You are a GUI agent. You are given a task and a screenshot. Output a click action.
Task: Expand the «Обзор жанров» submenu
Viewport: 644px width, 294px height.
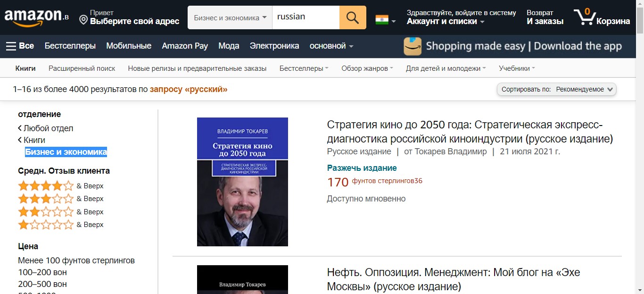click(x=367, y=68)
